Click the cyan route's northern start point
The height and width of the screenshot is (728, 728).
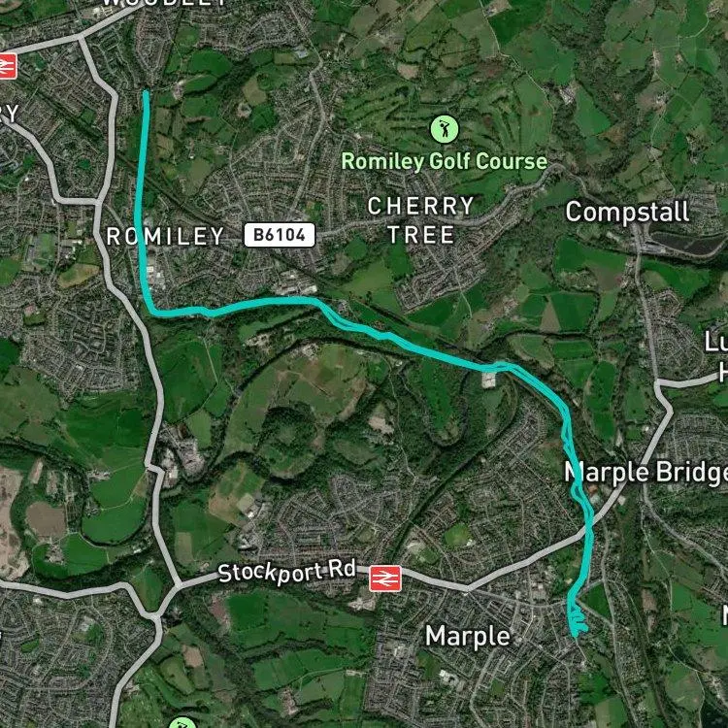coord(146,94)
